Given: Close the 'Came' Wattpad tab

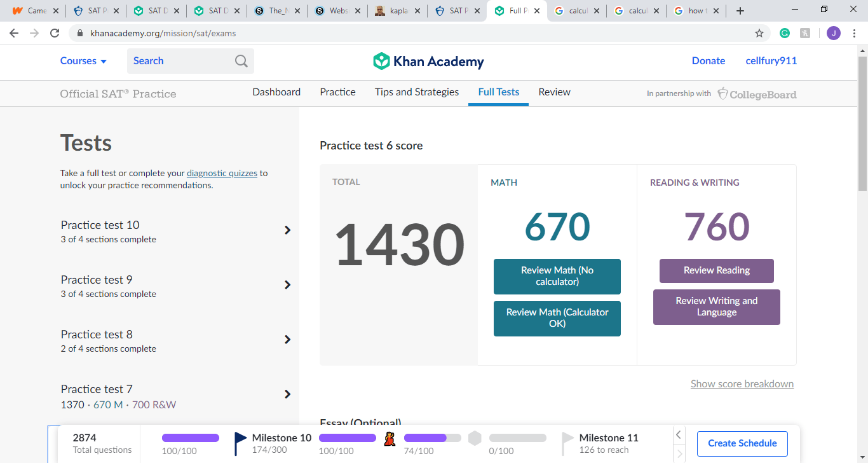Looking at the screenshot, I should [55, 11].
